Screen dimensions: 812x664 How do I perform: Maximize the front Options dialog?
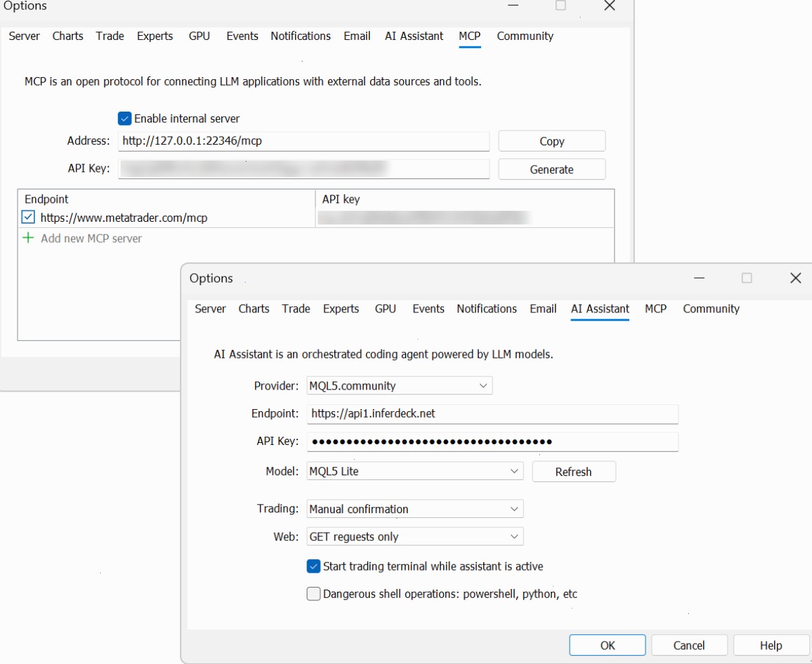click(x=747, y=278)
